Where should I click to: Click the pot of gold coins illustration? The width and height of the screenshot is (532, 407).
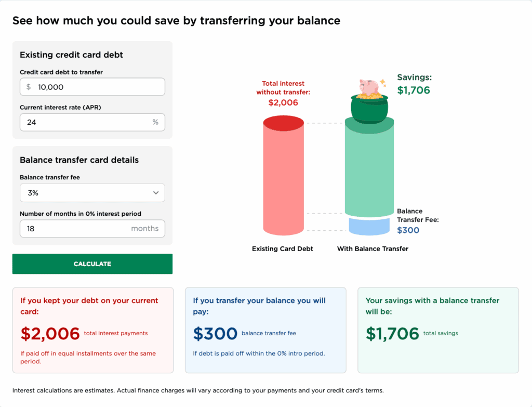(370, 107)
